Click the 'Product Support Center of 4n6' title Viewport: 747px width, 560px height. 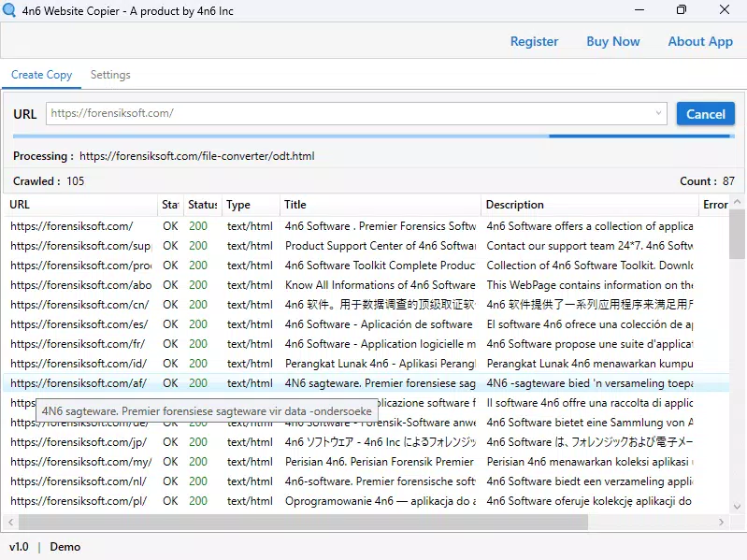pyautogui.click(x=381, y=246)
